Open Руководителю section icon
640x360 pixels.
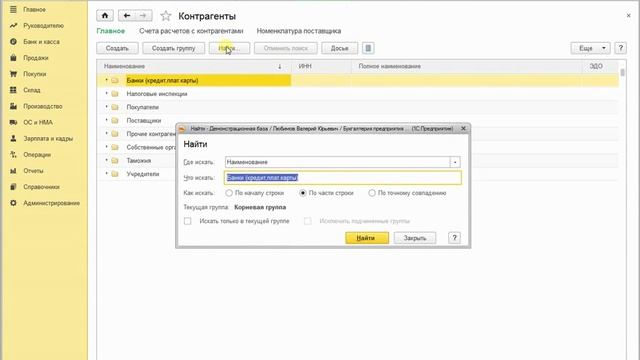tap(13, 25)
